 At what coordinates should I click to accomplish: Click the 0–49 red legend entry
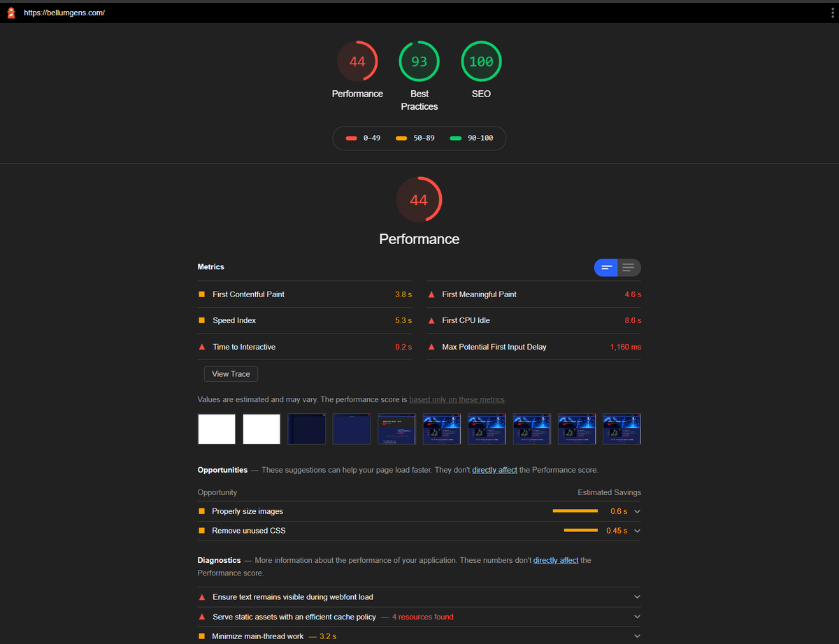[364, 138]
